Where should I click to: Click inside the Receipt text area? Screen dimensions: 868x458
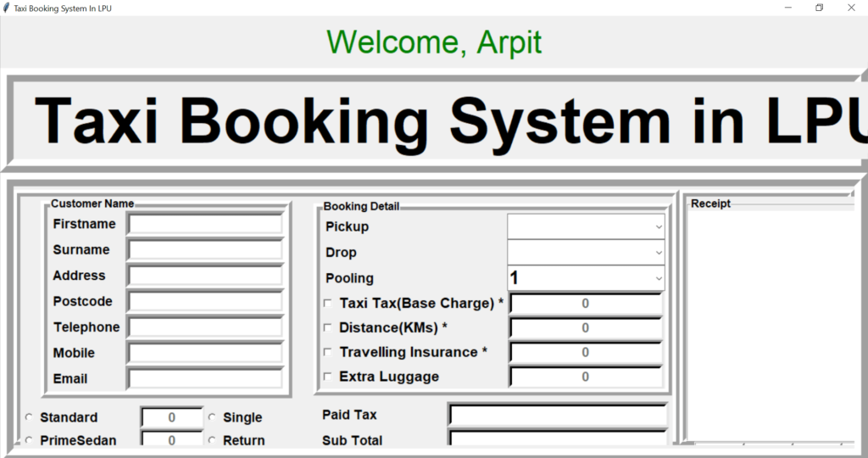point(771,326)
